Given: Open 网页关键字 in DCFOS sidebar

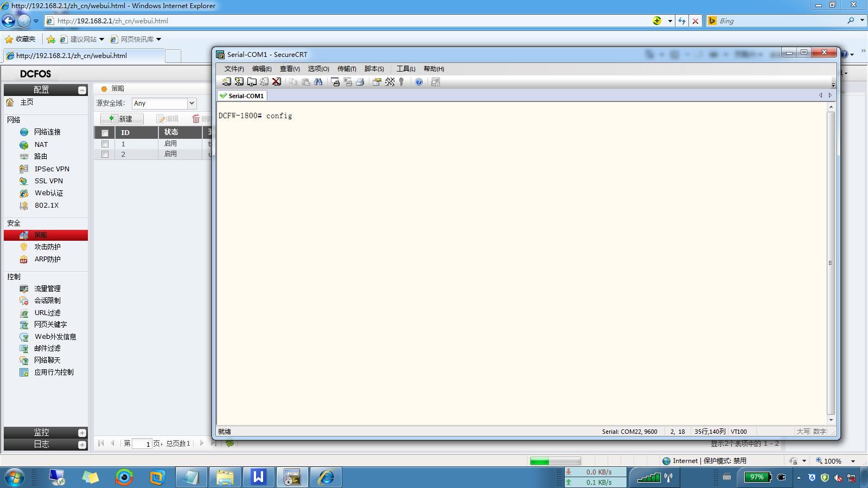Looking at the screenshot, I should [x=50, y=324].
